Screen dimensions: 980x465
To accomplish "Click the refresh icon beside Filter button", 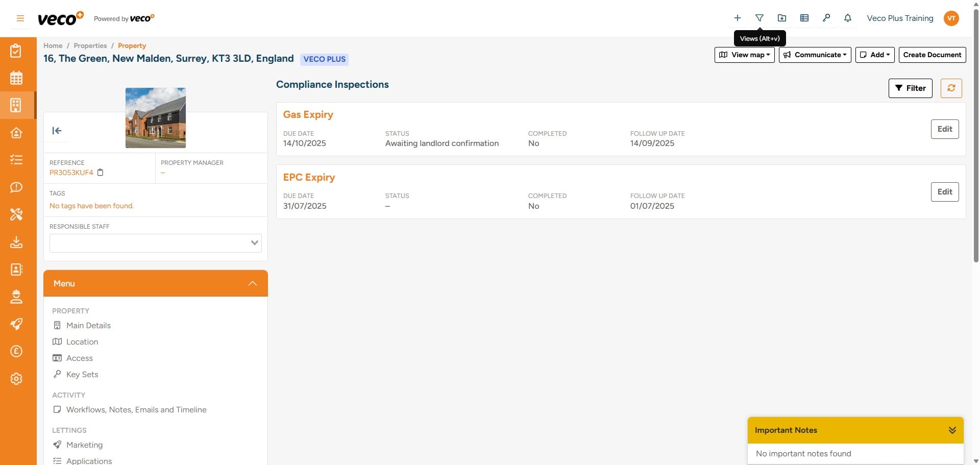I will pyautogui.click(x=951, y=88).
